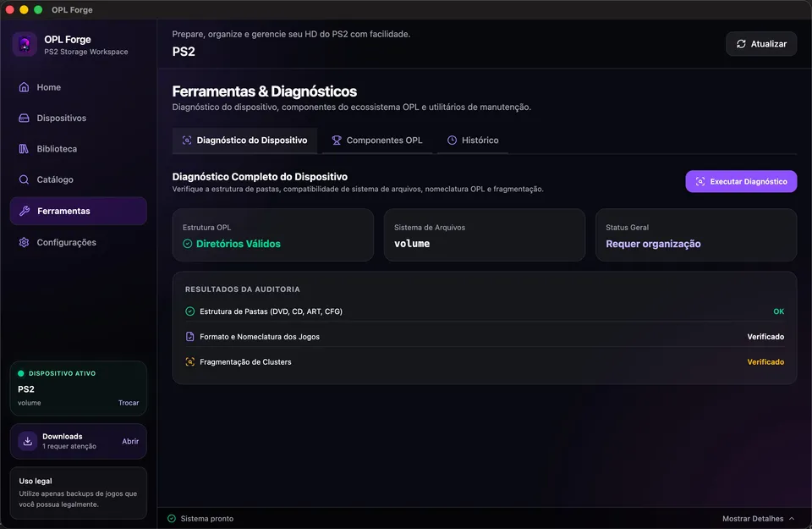
Task: Click the scan icon inside Executar Diagnóstico
Action: point(700,181)
